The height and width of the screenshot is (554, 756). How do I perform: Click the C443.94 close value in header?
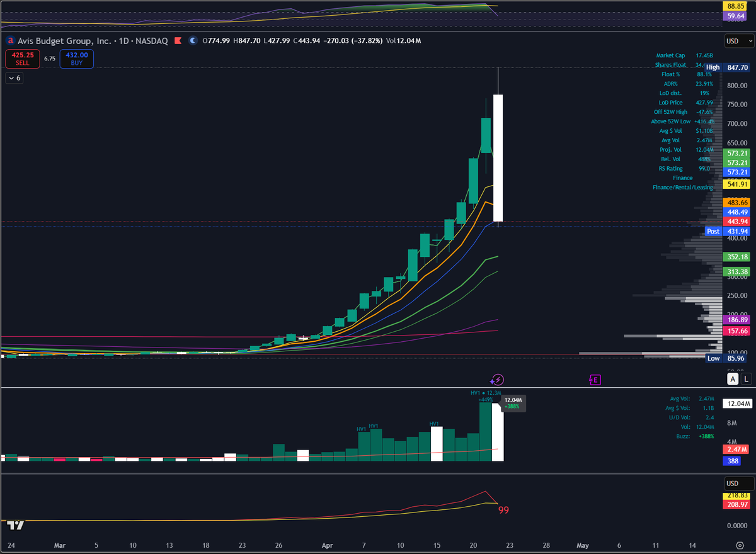tap(307, 41)
